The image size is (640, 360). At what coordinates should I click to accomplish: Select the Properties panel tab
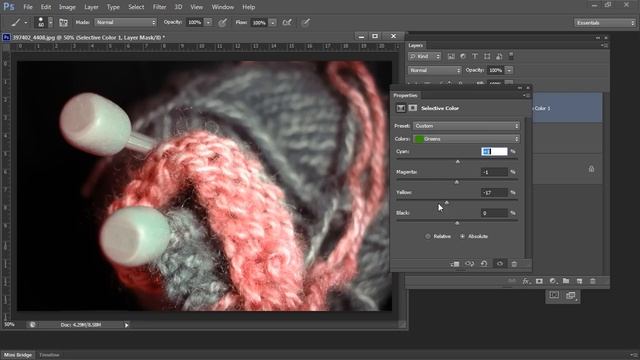(x=405, y=95)
